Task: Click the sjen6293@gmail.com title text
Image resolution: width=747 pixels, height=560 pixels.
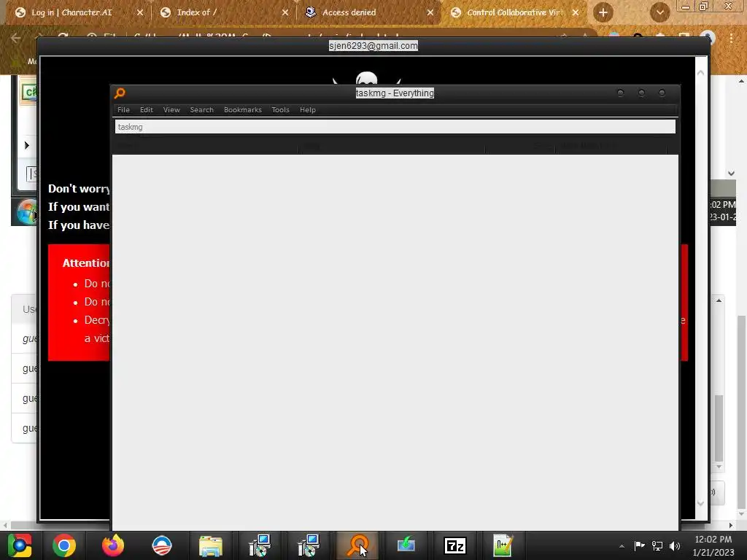Action: pyautogui.click(x=373, y=46)
